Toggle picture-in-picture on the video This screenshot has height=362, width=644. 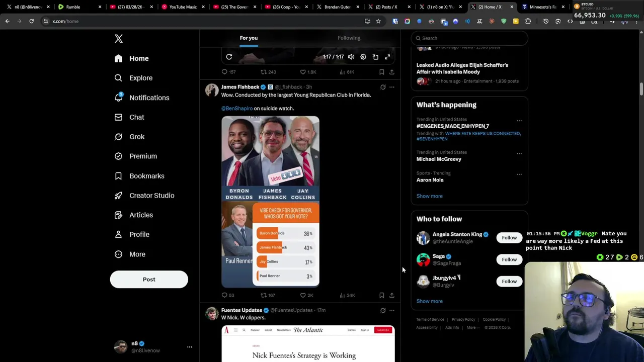click(x=375, y=57)
